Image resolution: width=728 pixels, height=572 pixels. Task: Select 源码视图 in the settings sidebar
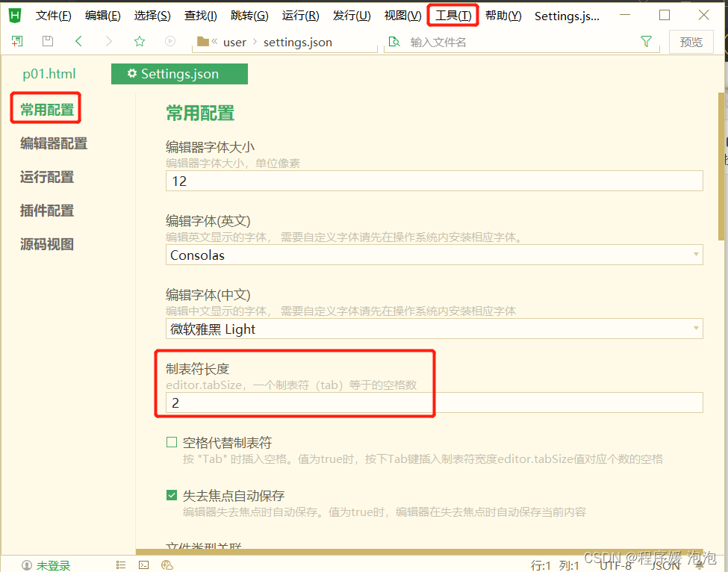(47, 244)
